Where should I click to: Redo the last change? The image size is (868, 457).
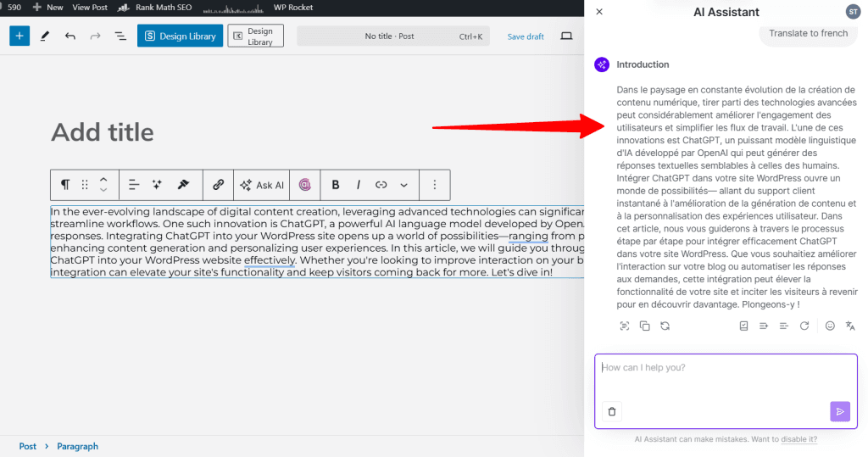[95, 36]
